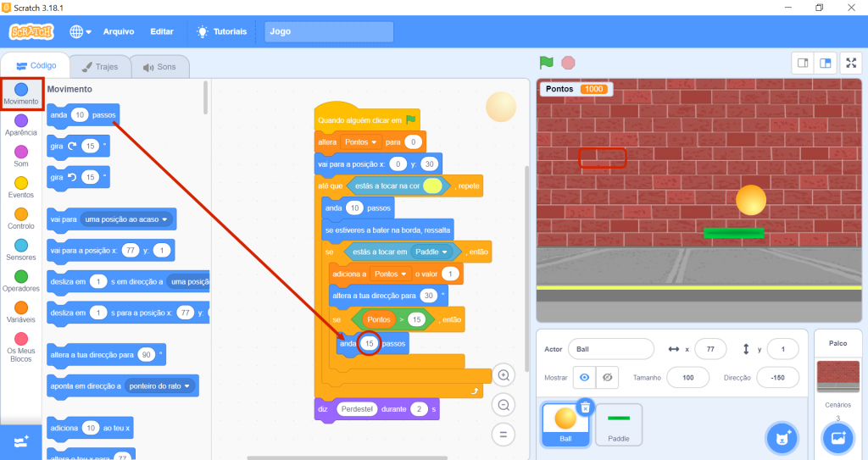Select the Aparência block category

pos(21,125)
